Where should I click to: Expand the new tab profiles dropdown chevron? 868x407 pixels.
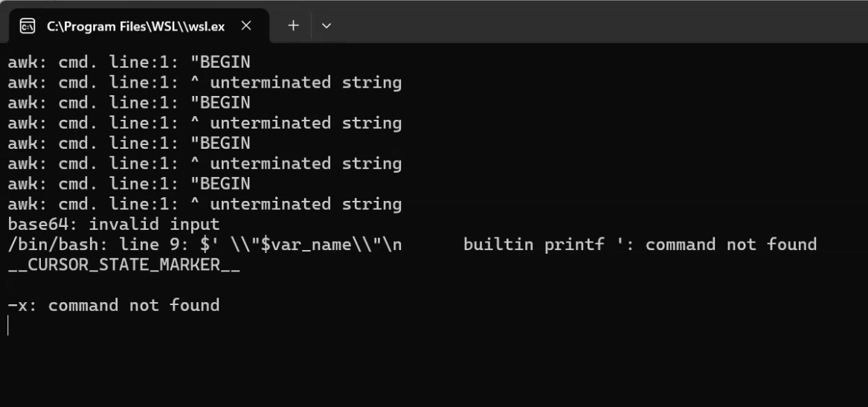coord(326,26)
